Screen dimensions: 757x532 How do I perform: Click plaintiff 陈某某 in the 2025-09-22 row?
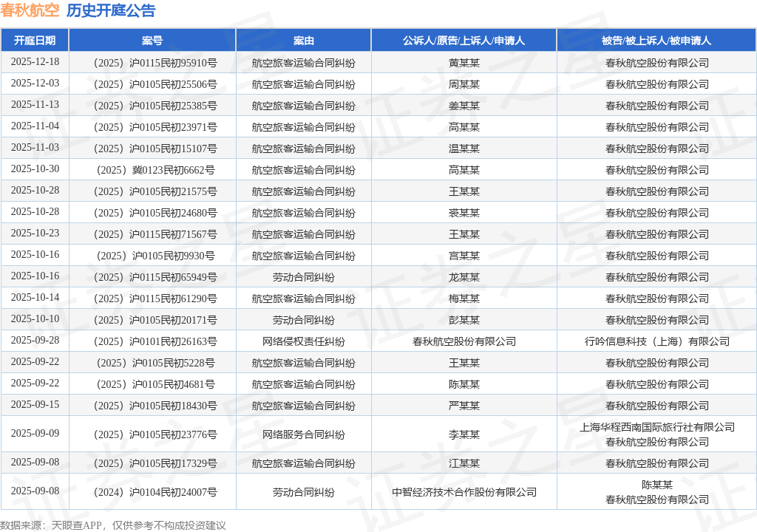coord(464,384)
